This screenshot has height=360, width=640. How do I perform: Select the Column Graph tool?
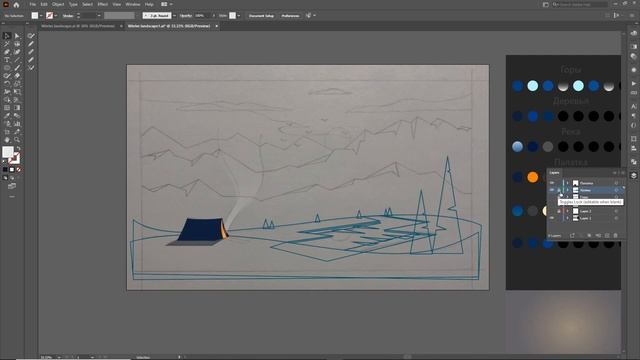17,124
